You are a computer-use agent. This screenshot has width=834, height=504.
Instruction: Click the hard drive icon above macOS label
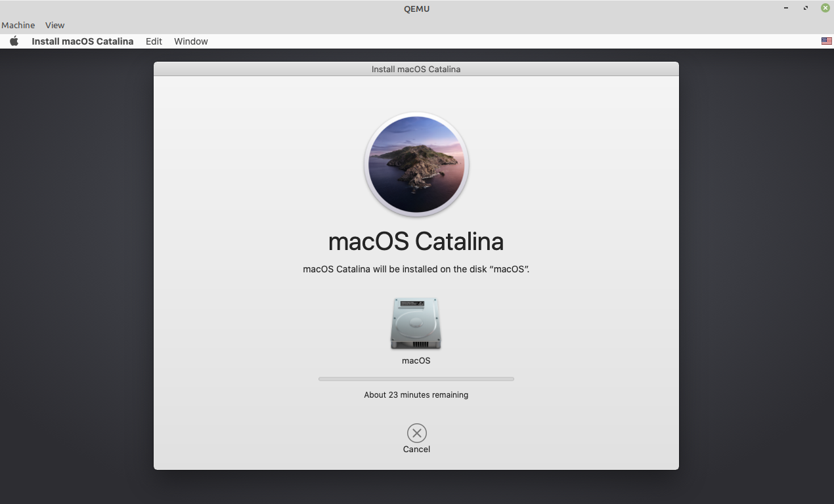[416, 323]
